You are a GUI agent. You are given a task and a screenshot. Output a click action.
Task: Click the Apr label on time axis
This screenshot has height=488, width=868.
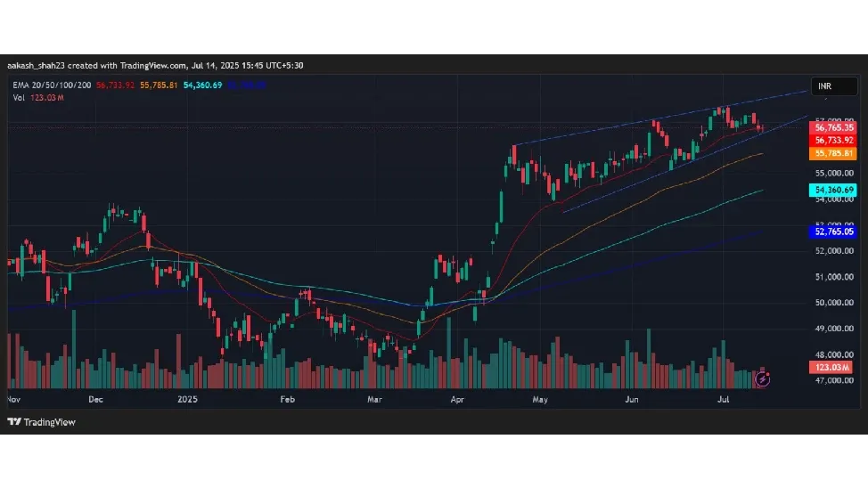coord(457,400)
